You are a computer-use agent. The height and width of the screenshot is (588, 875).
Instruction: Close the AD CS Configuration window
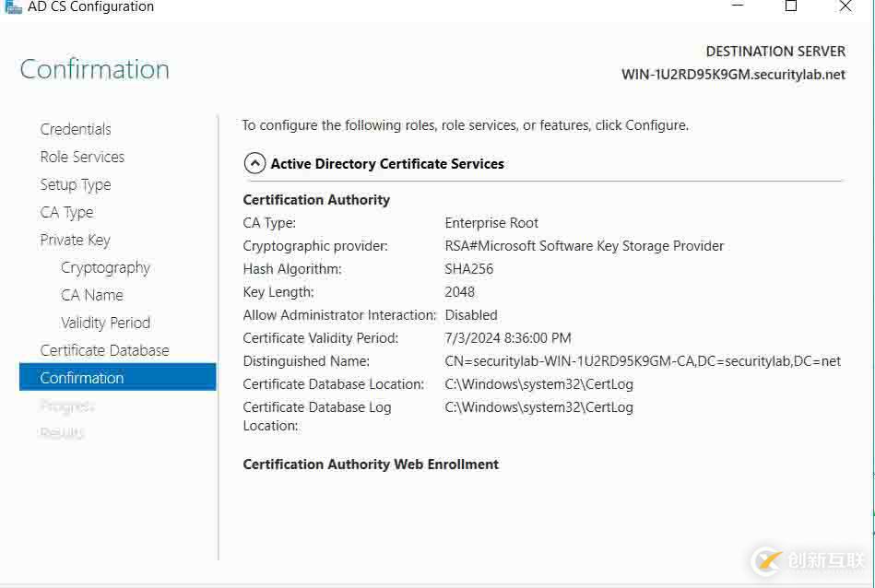pos(845,6)
